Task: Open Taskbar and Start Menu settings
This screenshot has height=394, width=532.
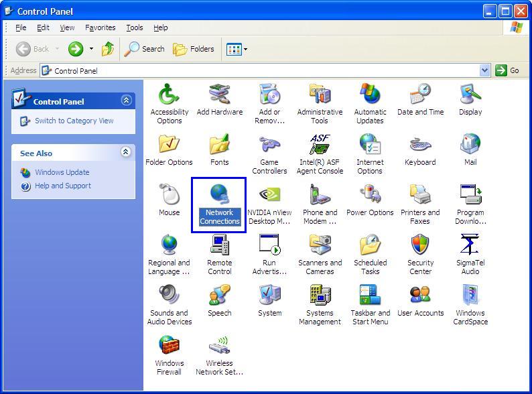Action: coord(370,304)
